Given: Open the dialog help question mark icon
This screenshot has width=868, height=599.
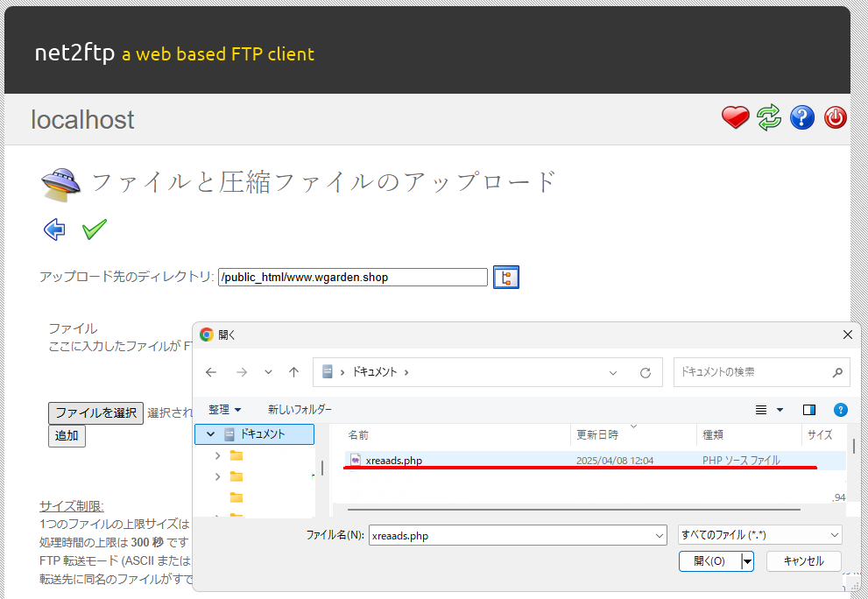Looking at the screenshot, I should [x=840, y=410].
